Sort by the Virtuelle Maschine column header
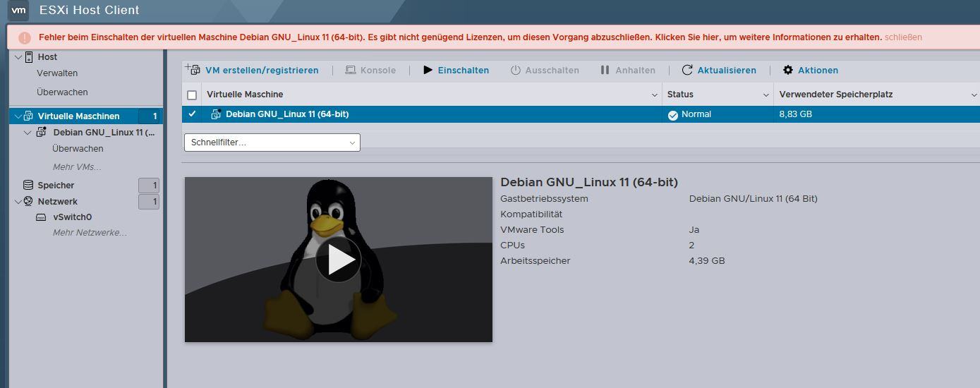Viewport: 980px width, 388px height. 245,95
